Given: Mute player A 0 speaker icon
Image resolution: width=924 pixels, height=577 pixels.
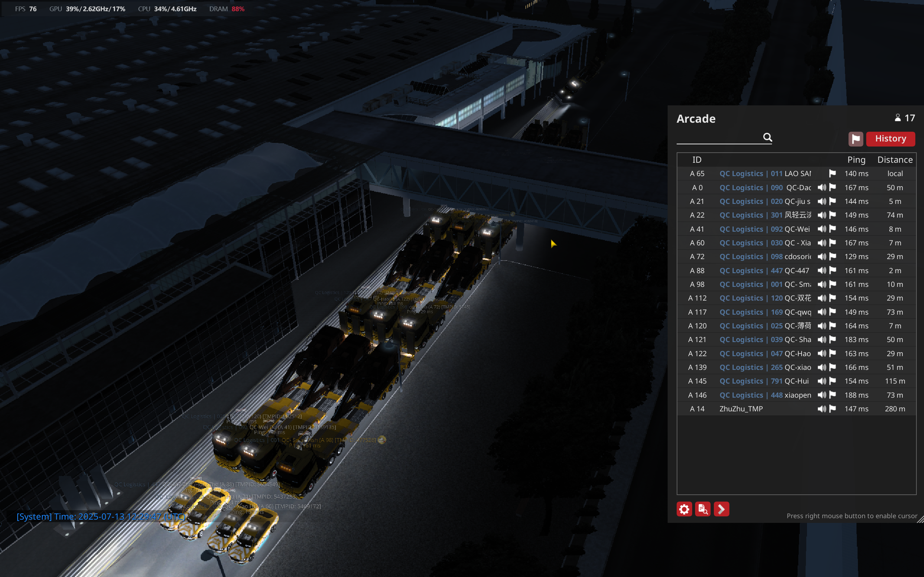Looking at the screenshot, I should click(x=822, y=187).
